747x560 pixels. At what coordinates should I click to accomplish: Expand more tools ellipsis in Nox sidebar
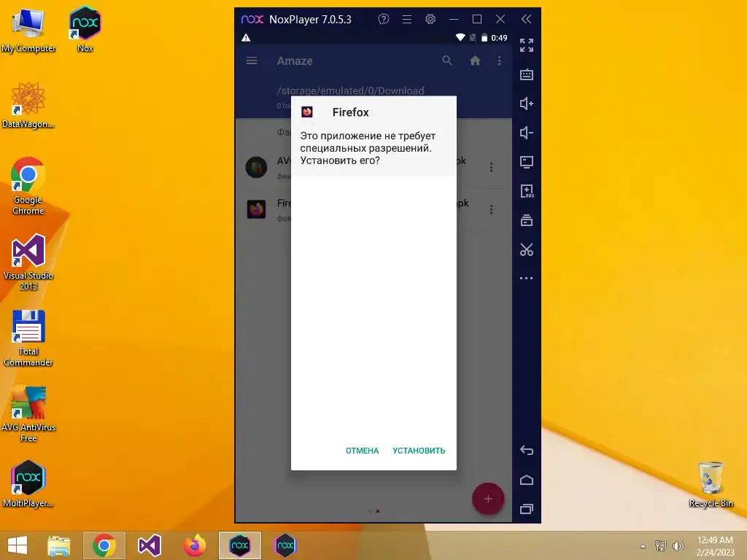(527, 278)
